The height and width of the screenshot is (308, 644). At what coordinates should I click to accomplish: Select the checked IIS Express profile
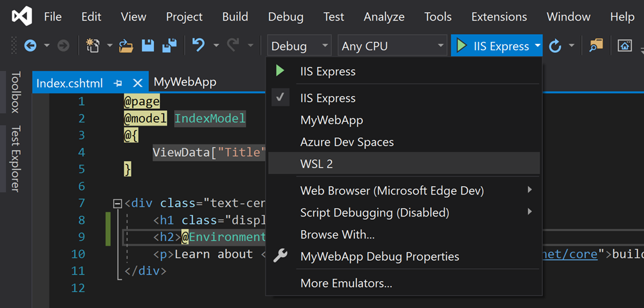(x=404, y=98)
